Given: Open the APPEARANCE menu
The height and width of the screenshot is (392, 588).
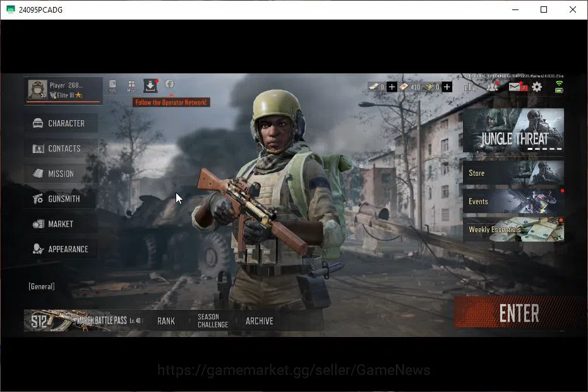Looking at the screenshot, I should click(61, 249).
